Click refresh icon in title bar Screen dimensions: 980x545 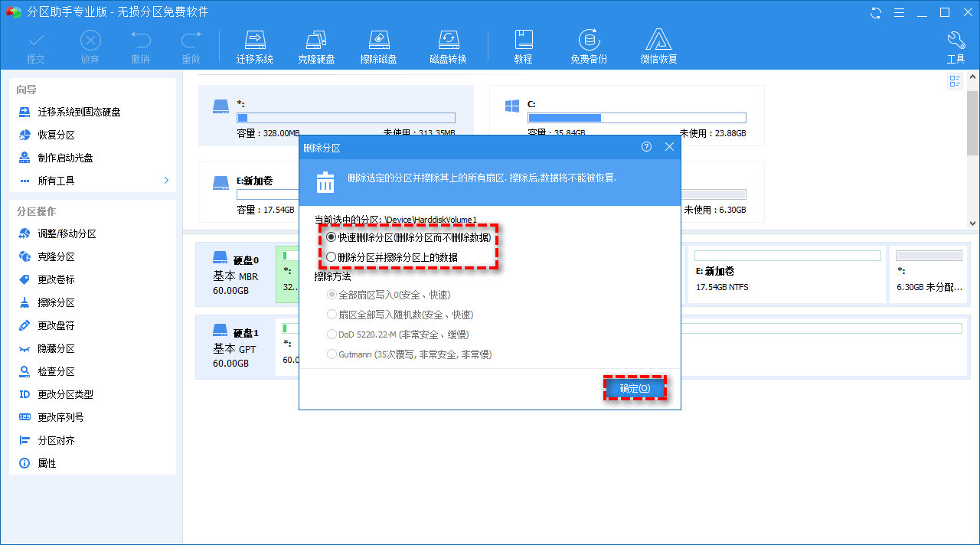(x=876, y=12)
